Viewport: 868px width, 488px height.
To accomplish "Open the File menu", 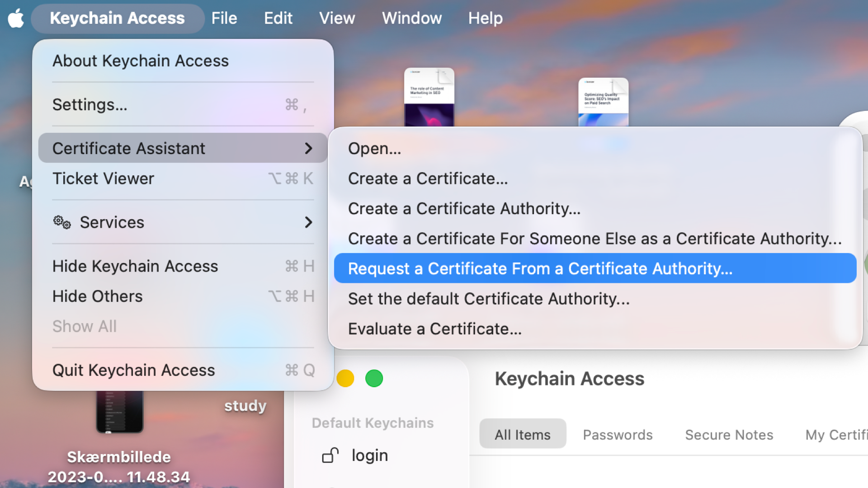I will 224,18.
